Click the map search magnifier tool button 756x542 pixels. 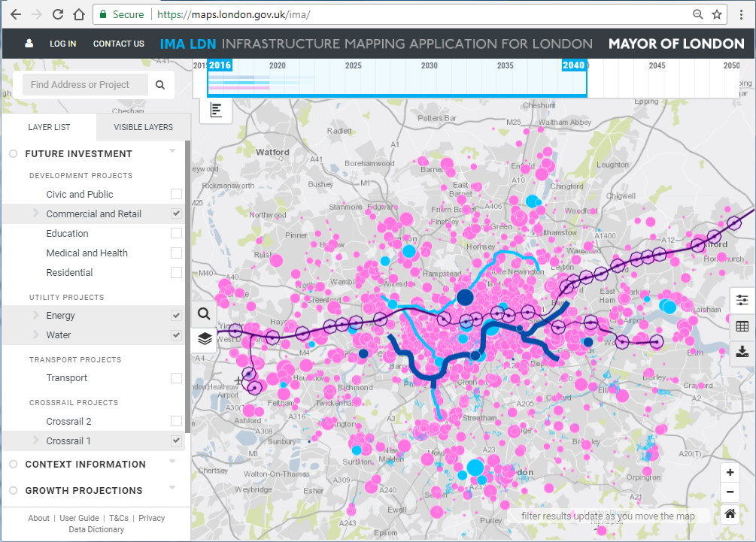coord(205,313)
